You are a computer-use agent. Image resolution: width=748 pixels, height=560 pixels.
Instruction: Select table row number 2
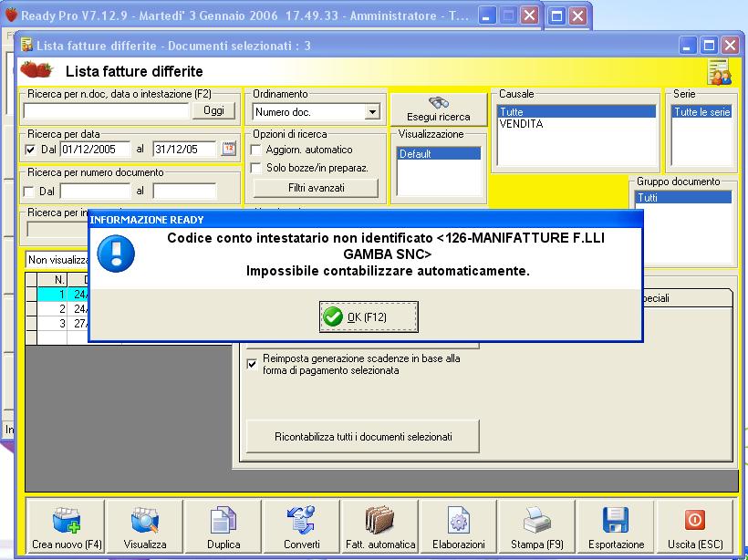pos(57,309)
